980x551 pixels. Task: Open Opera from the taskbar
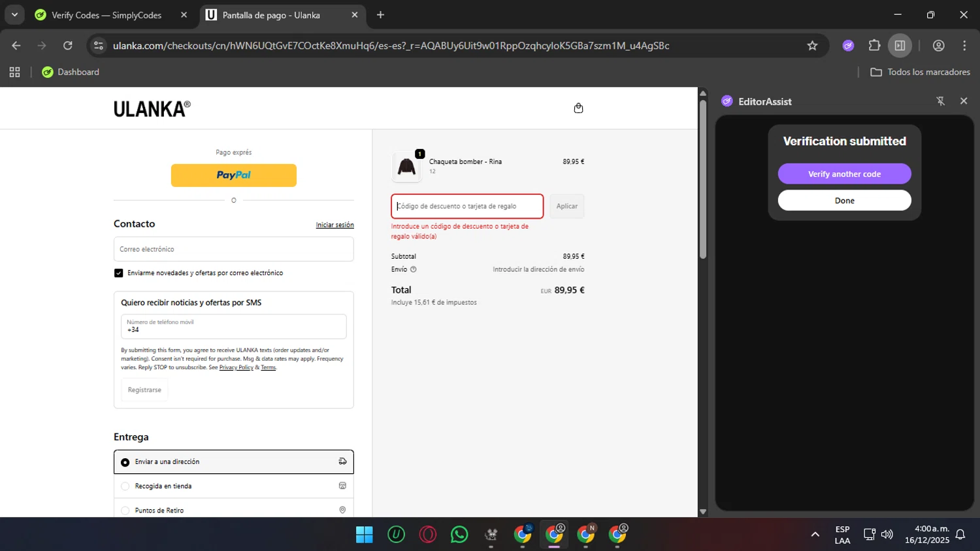coord(428,535)
